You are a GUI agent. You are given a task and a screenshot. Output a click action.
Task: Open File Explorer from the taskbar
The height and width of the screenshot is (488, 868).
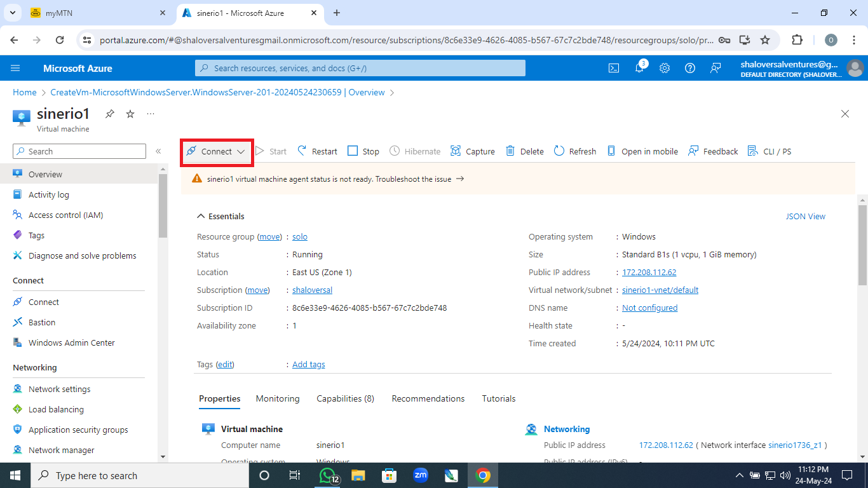click(358, 475)
